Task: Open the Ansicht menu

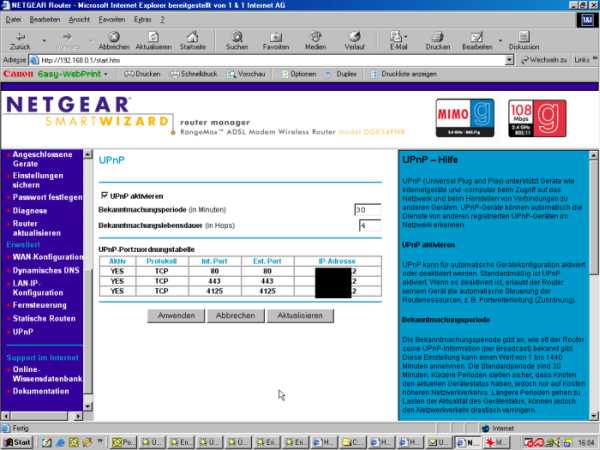Action: (79, 20)
